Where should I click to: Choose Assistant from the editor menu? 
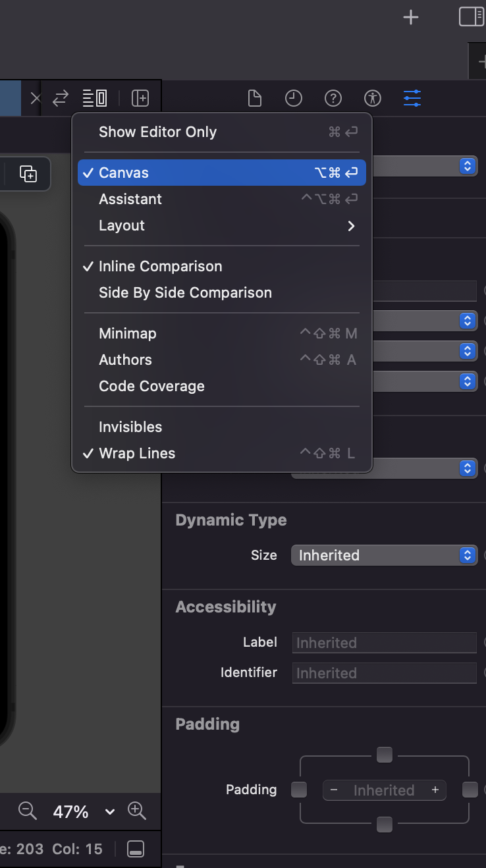pyautogui.click(x=222, y=199)
